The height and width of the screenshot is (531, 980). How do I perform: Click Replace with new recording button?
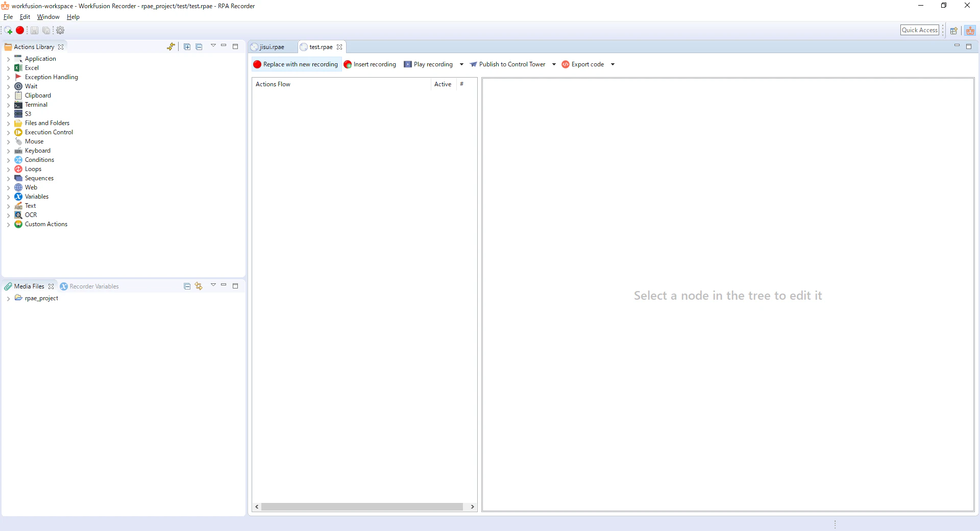pyautogui.click(x=296, y=64)
